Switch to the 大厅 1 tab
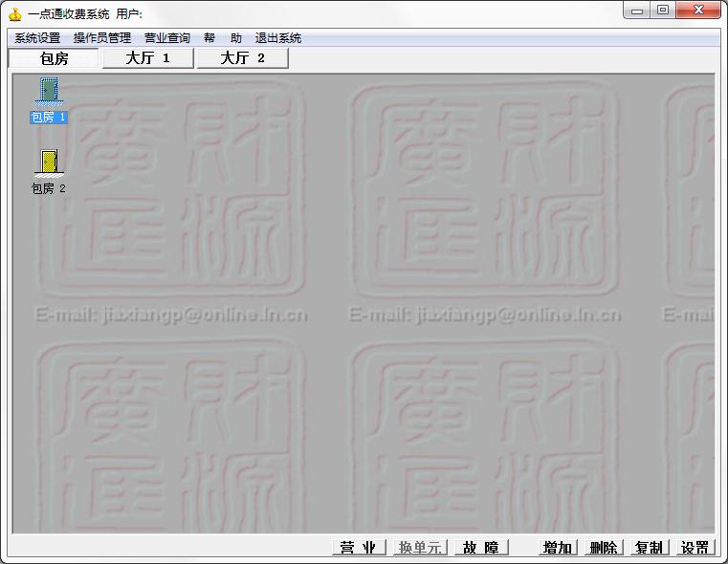The image size is (728, 564). 147,58
